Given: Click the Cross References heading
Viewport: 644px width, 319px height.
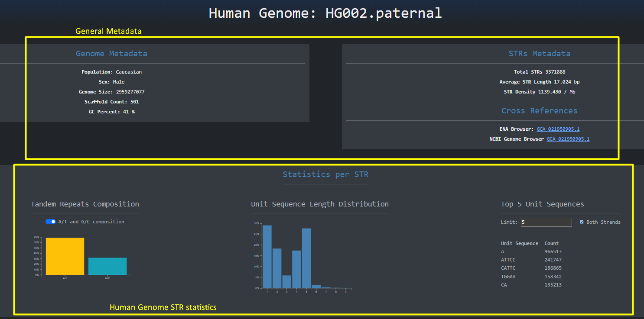Looking at the screenshot, I should [x=539, y=111].
